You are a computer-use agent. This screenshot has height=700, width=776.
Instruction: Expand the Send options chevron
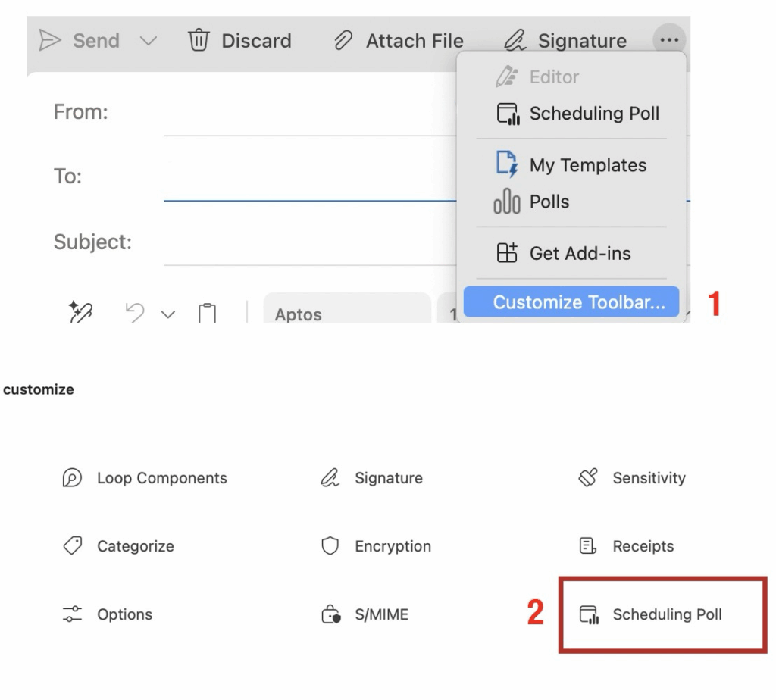[149, 41]
